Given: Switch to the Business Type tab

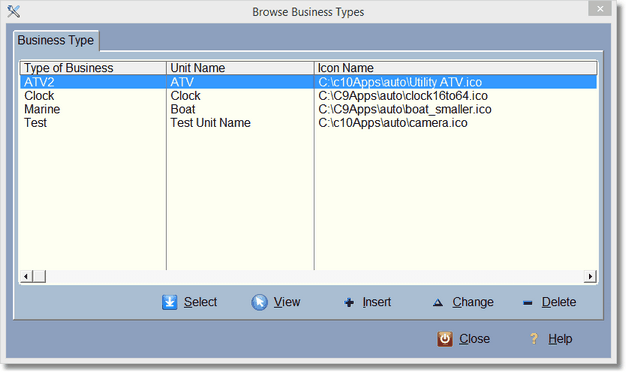Looking at the screenshot, I should tap(56, 40).
